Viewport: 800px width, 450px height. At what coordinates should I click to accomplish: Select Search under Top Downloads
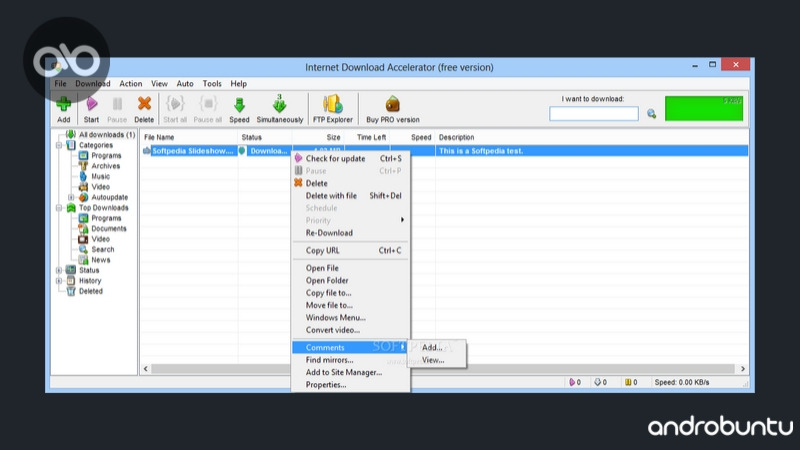pyautogui.click(x=103, y=249)
